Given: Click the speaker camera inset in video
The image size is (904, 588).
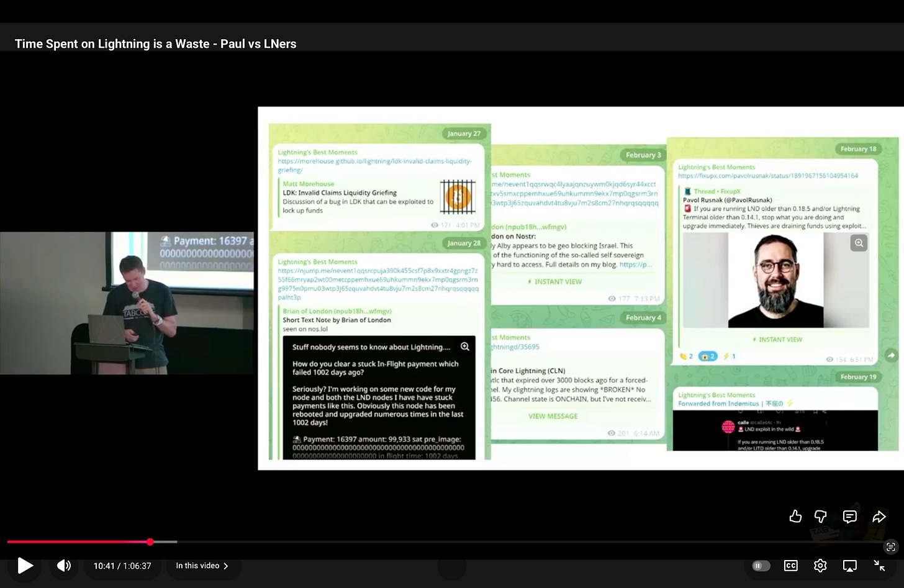Looking at the screenshot, I should [127, 303].
